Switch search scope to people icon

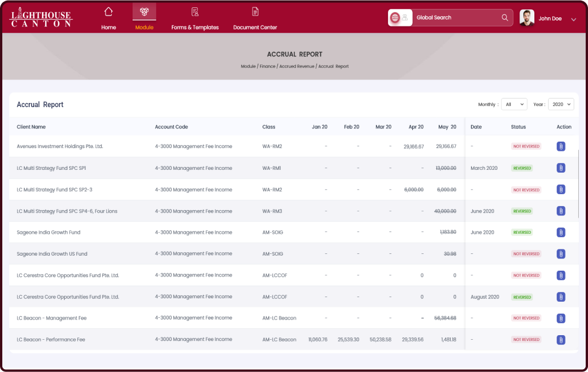tap(405, 18)
